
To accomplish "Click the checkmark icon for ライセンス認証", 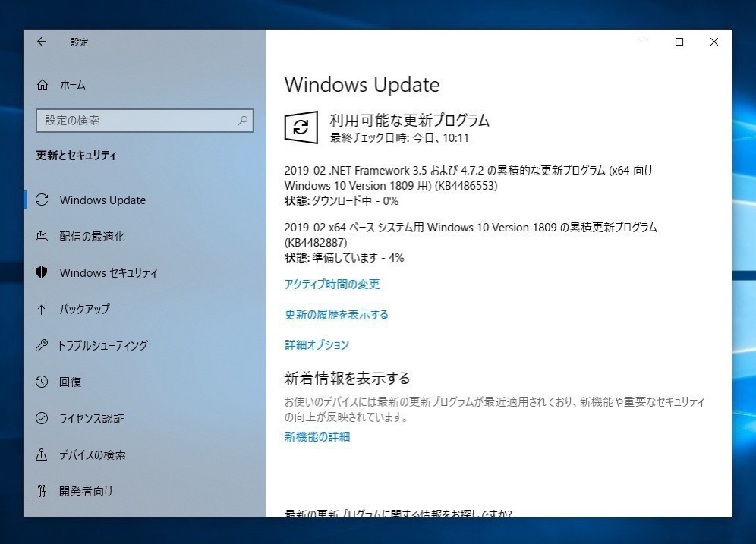I will 42,418.
